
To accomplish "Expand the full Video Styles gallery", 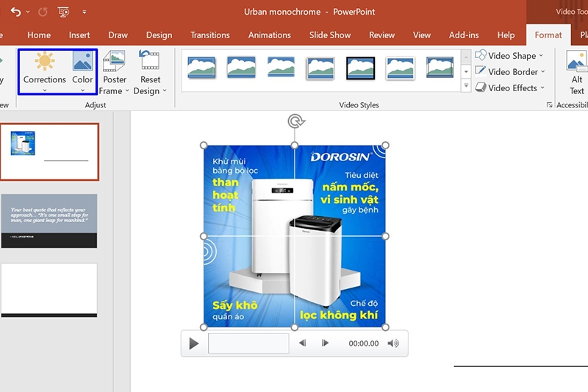I will 466,85.
